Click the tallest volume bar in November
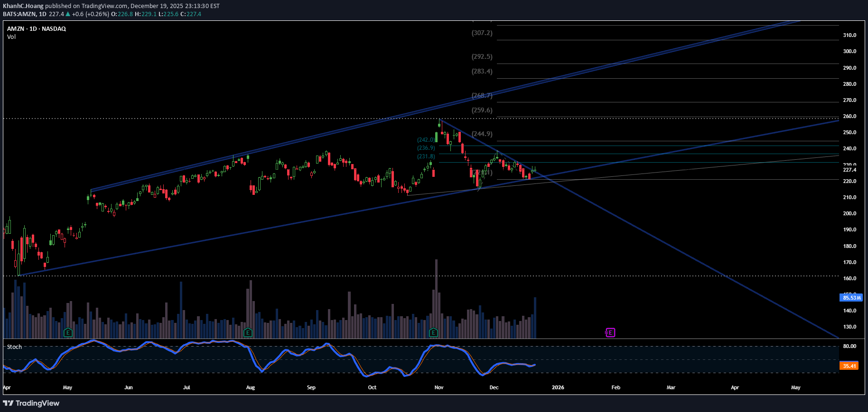 (x=436, y=299)
